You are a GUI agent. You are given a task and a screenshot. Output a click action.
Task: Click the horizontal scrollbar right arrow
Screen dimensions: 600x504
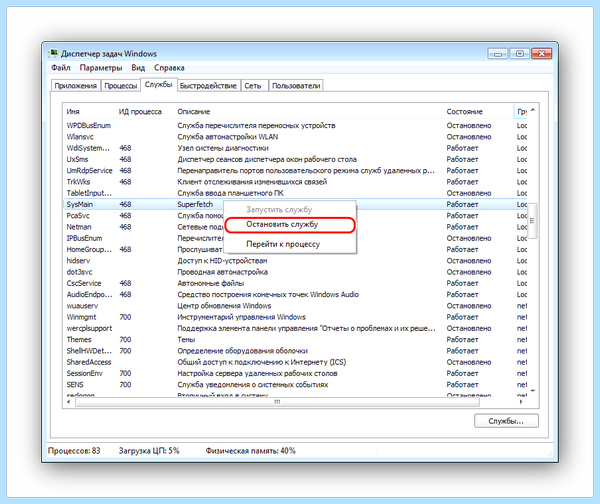tap(521, 402)
